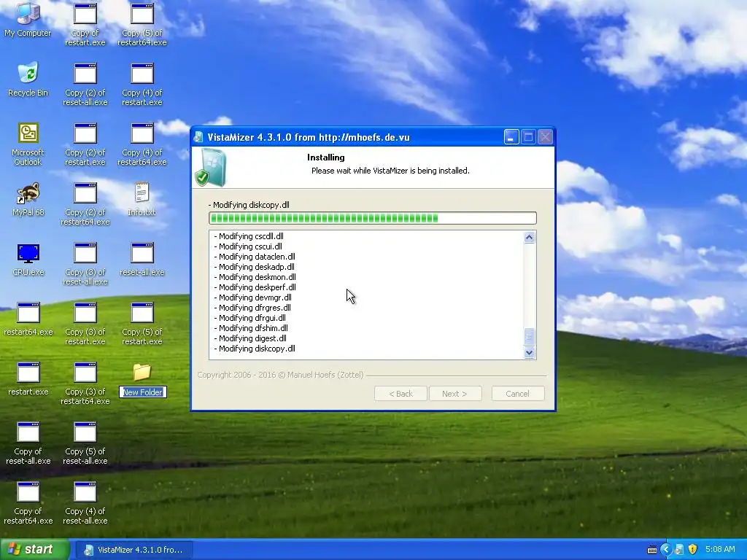Viewport: 747px width, 560px height.
Task: Click the greyed-out Next button
Action: [455, 393]
